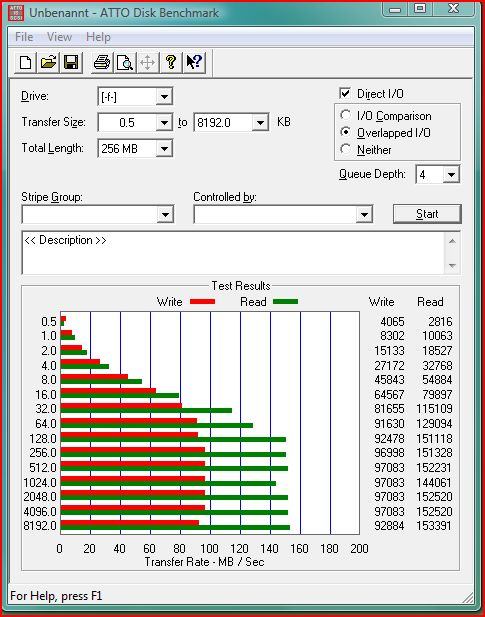
Task: Click the read value 32768
Action: click(x=437, y=366)
